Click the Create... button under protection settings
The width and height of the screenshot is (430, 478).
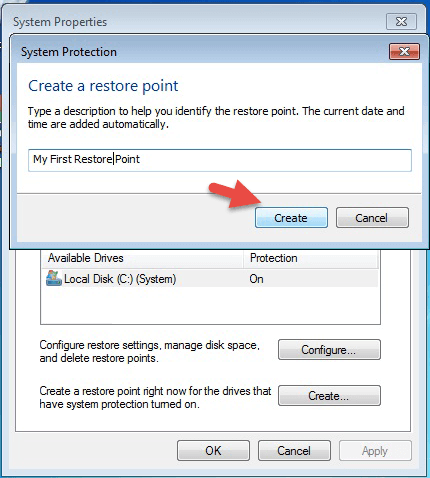(x=329, y=396)
